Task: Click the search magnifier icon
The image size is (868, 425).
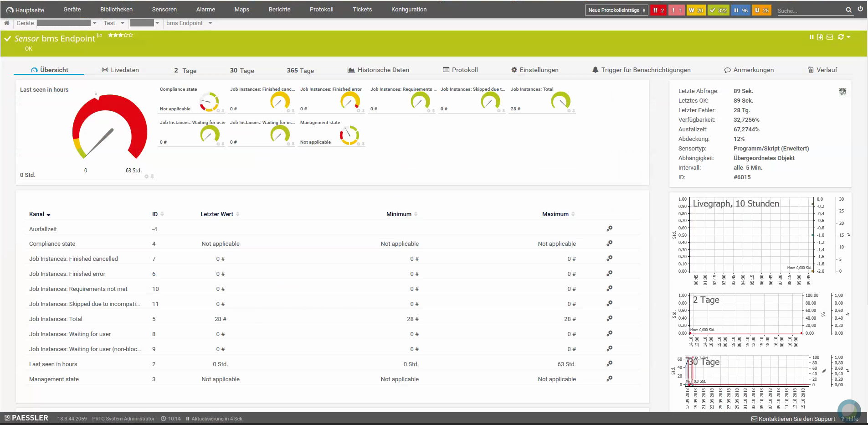Action: [x=848, y=10]
